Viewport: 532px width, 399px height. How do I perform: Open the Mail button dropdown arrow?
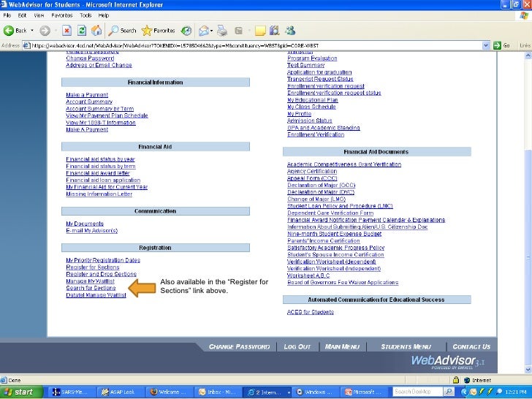pos(211,31)
